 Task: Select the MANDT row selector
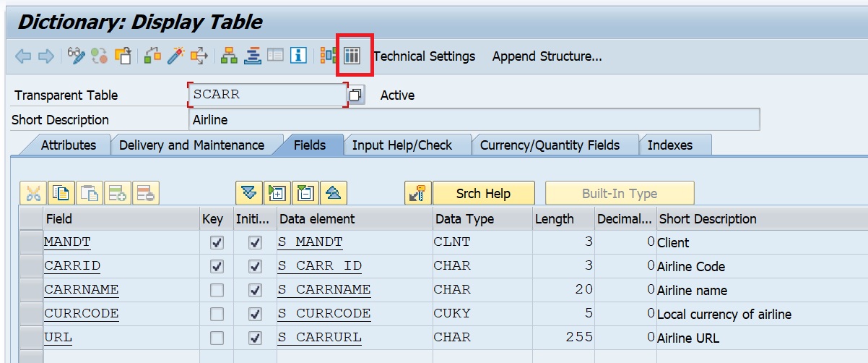(x=31, y=243)
